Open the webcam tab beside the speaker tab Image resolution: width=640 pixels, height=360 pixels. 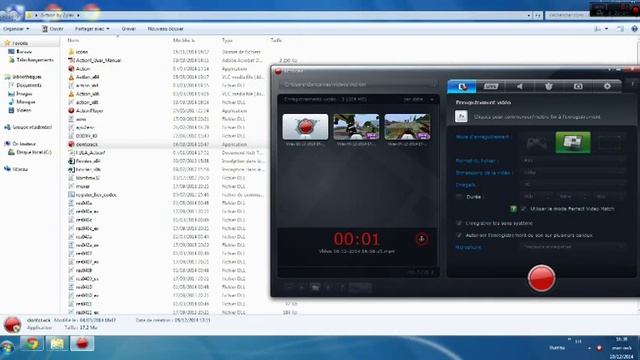tap(549, 87)
